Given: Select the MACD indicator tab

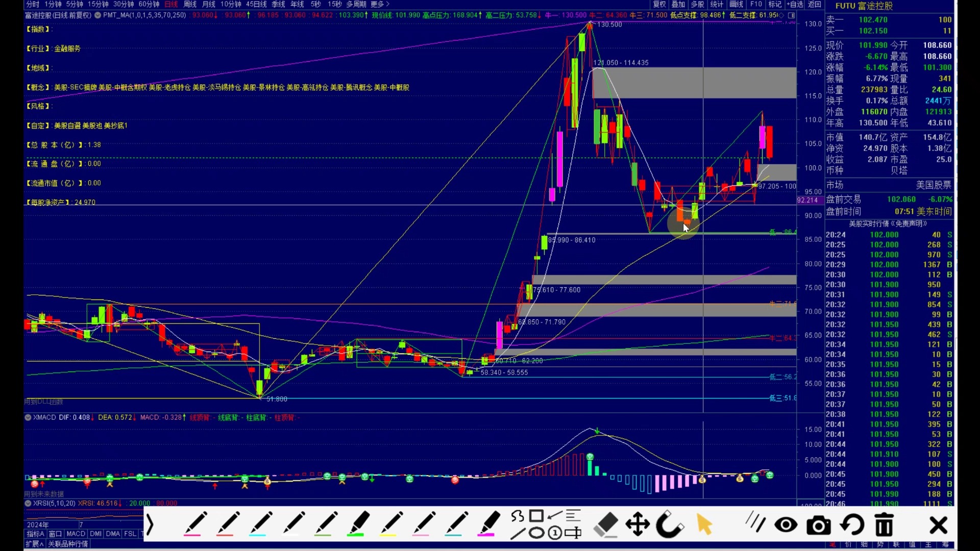Looking at the screenshot, I should pos(76,534).
